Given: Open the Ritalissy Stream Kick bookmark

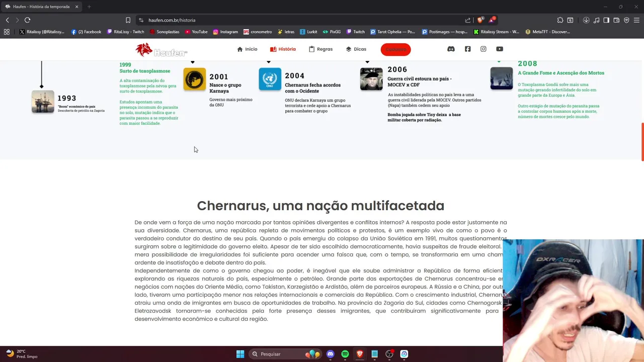Looking at the screenshot, I should click(496, 32).
